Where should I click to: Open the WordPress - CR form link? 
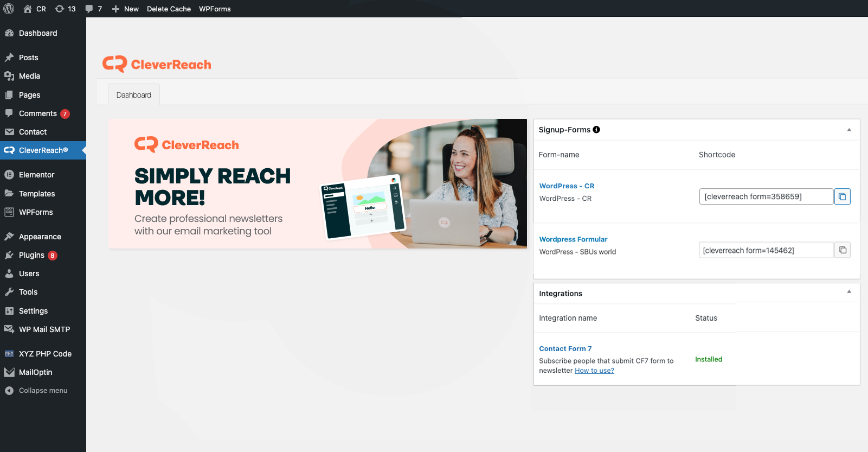[567, 186]
